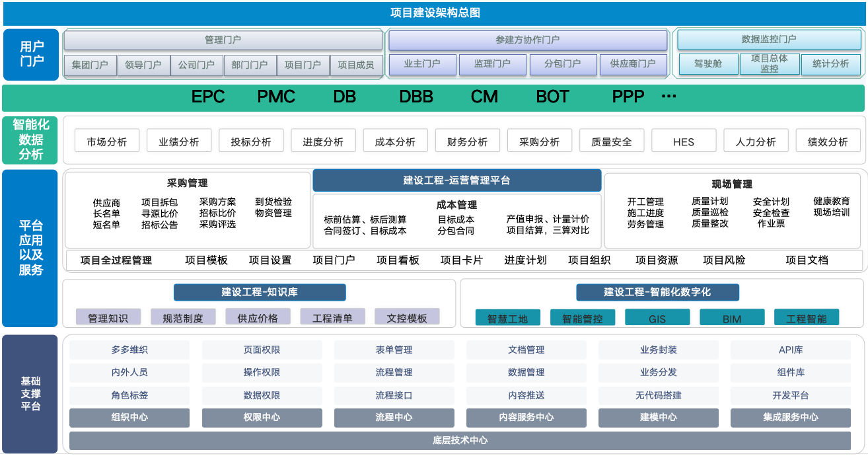The height and width of the screenshot is (456, 868).
Task: Select the 成本分析 box
Action: coord(395,141)
